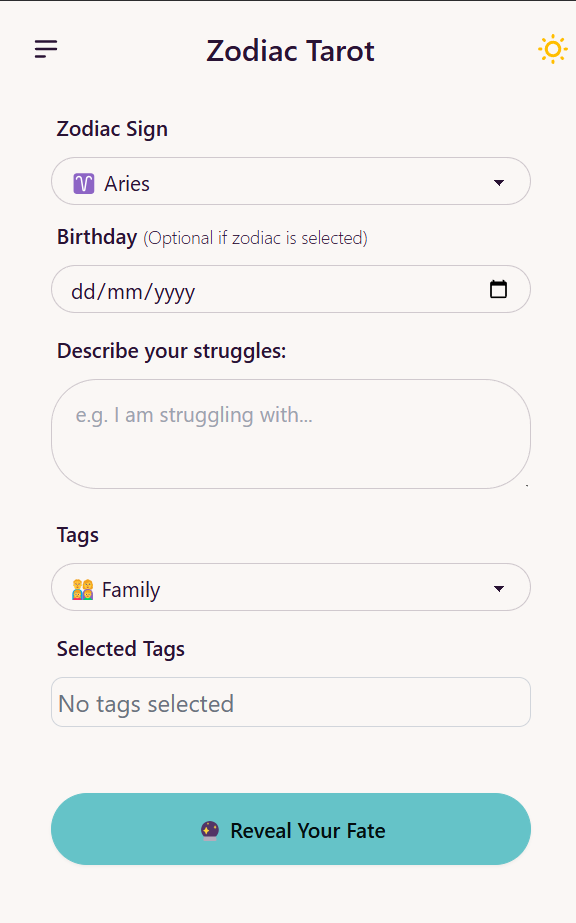Select the dd day segment of Birthday
Viewport: 576px width, 923px height.
click(x=84, y=291)
